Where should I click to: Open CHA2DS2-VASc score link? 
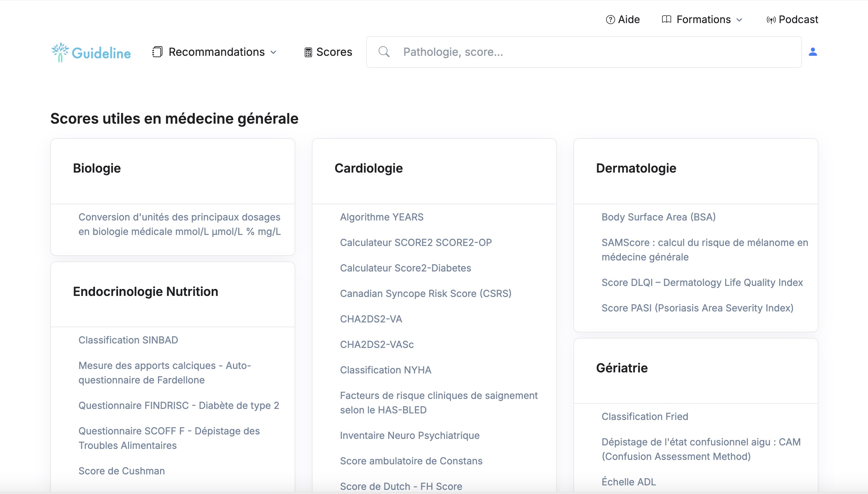tap(377, 344)
